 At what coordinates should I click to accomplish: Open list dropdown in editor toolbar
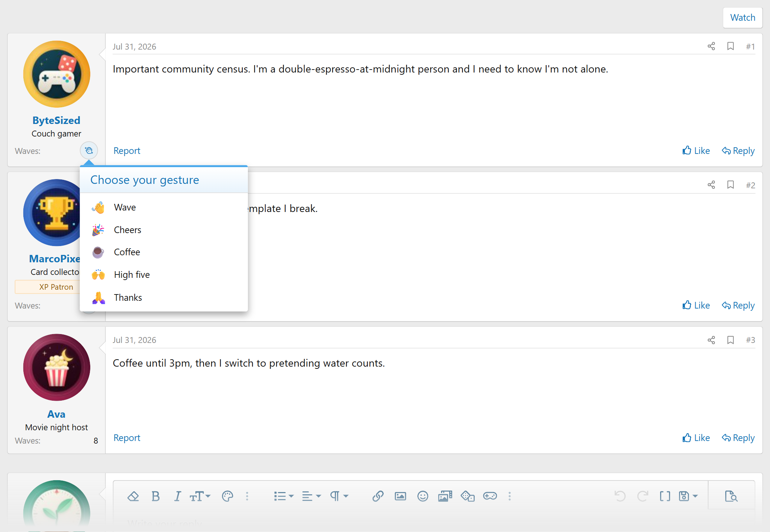pyautogui.click(x=284, y=496)
